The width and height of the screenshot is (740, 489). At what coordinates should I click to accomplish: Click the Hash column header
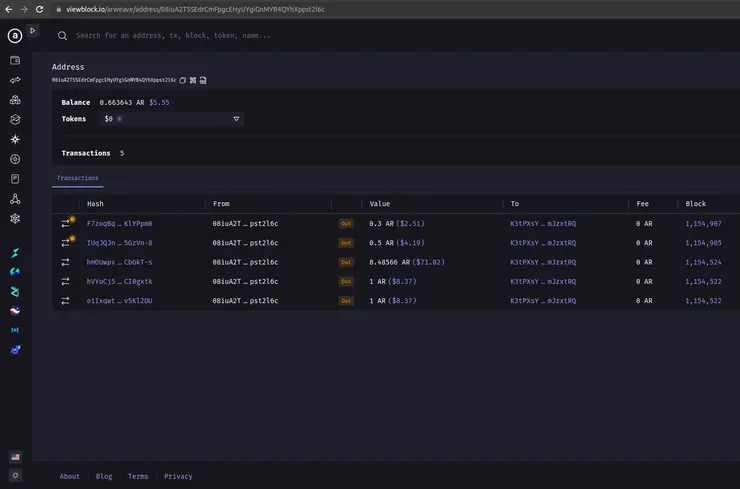(95, 204)
